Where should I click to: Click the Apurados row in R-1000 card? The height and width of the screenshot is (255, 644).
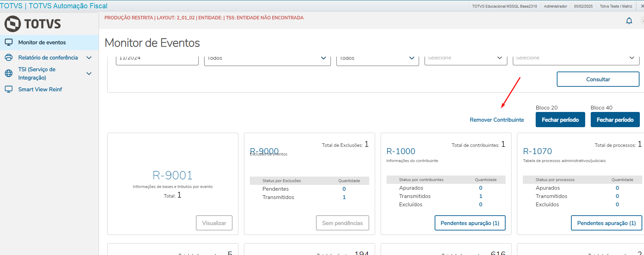click(446, 188)
